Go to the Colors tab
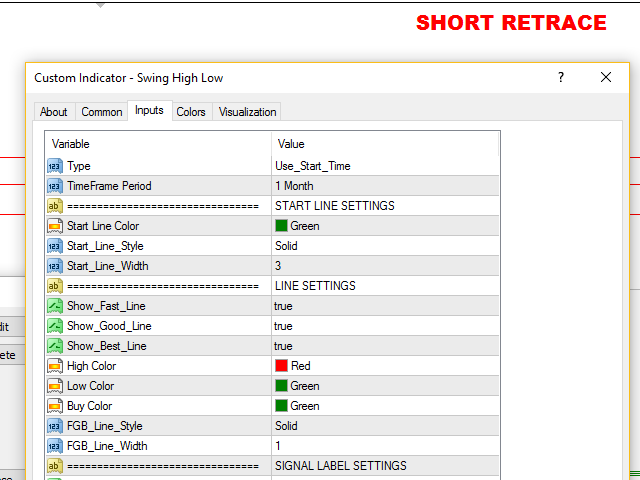 (191, 112)
